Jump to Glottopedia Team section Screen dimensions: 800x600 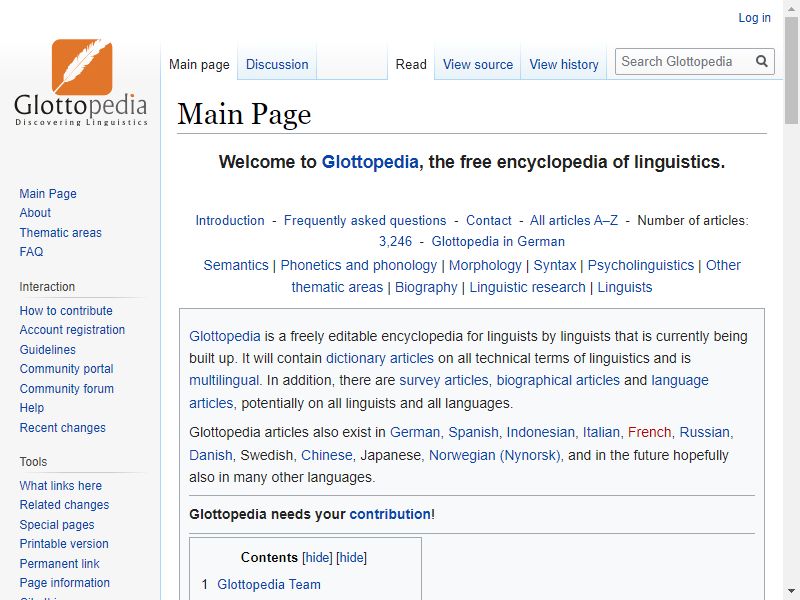pos(269,585)
